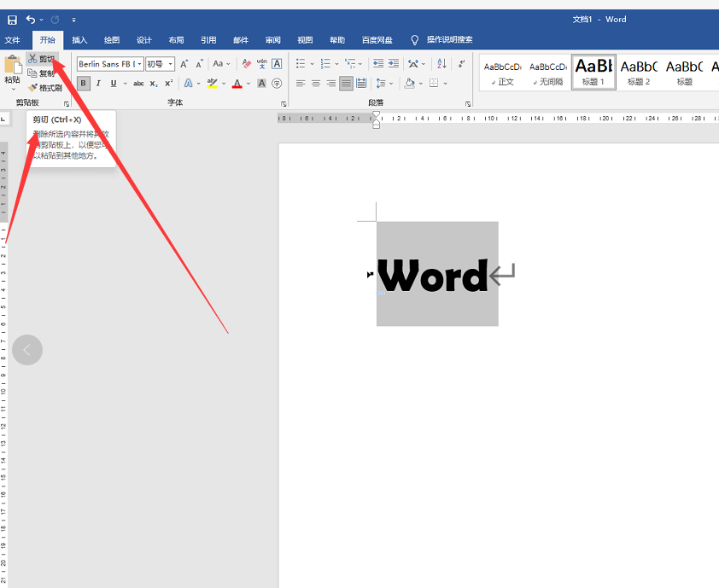
Task: Click the Redo icon in title bar
Action: (x=55, y=20)
